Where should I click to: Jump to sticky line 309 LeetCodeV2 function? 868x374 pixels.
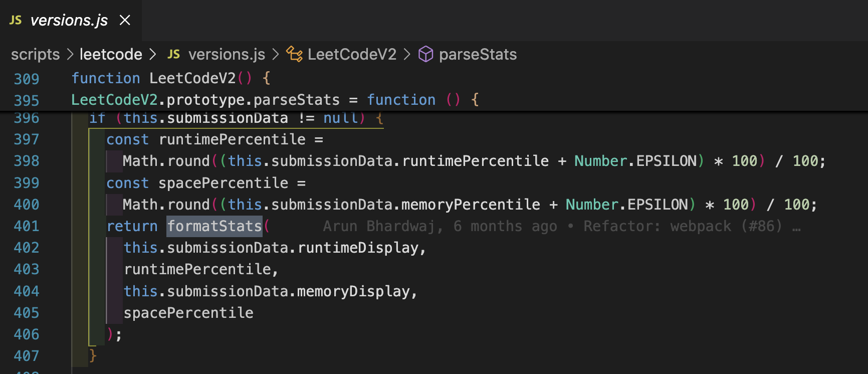[x=192, y=78]
